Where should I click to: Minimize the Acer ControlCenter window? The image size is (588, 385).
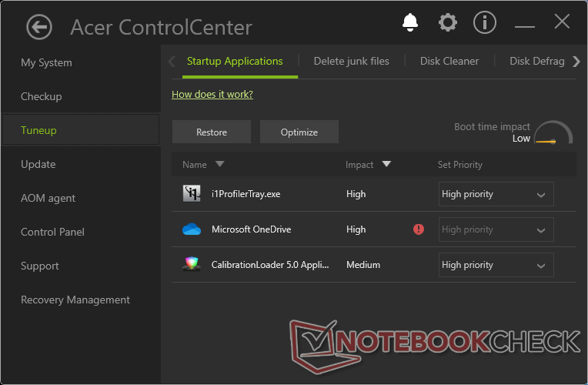525,26
